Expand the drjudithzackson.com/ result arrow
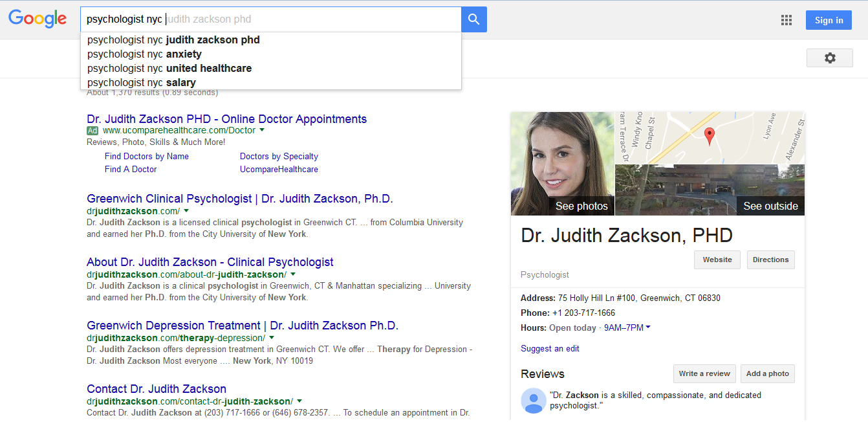868x422 pixels. tap(186, 211)
